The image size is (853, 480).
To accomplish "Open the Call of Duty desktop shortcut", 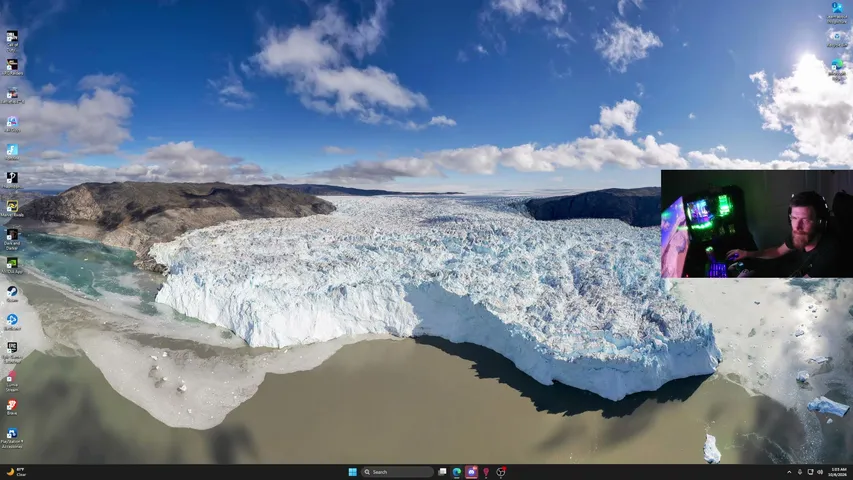I will click(x=12, y=41).
